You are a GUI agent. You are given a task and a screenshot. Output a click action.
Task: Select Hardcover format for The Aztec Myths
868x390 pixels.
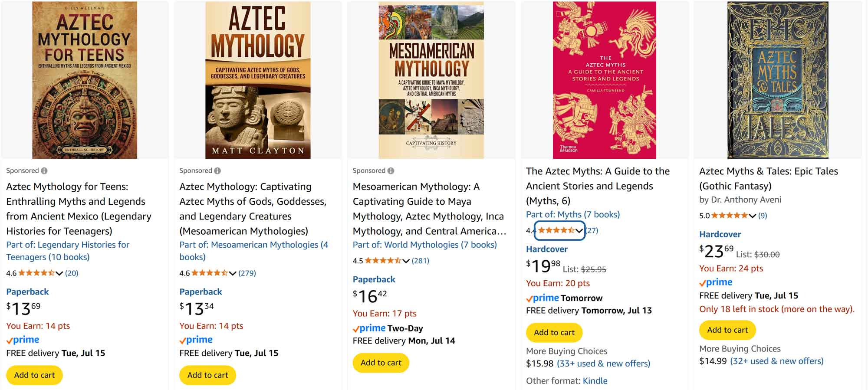click(x=546, y=249)
